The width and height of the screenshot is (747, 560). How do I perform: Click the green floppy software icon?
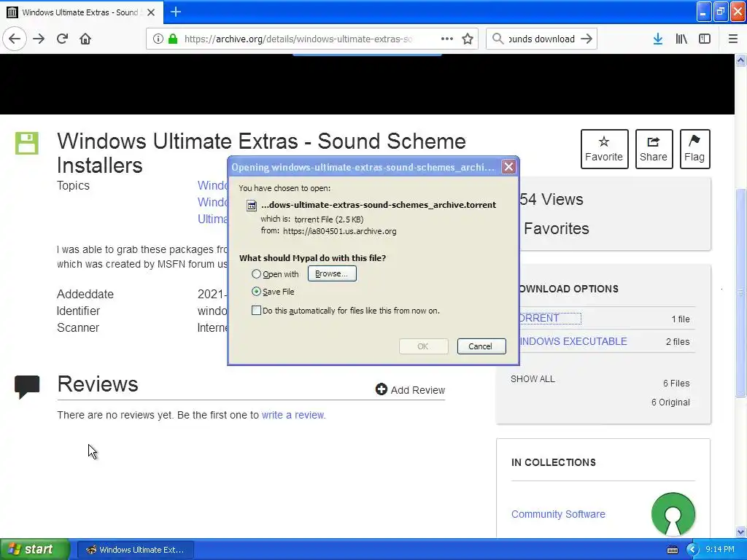(27, 144)
